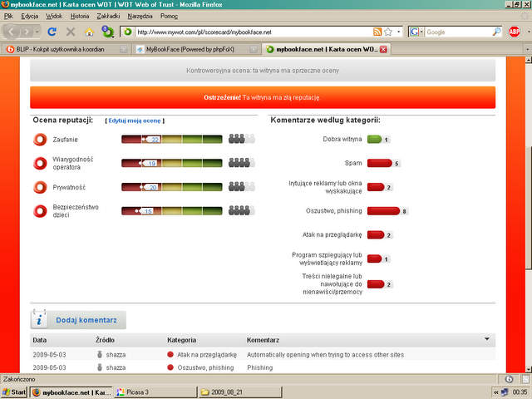Switch to Picasa 3 in the taskbar
The height and width of the screenshot is (399, 532).
click(x=155, y=392)
